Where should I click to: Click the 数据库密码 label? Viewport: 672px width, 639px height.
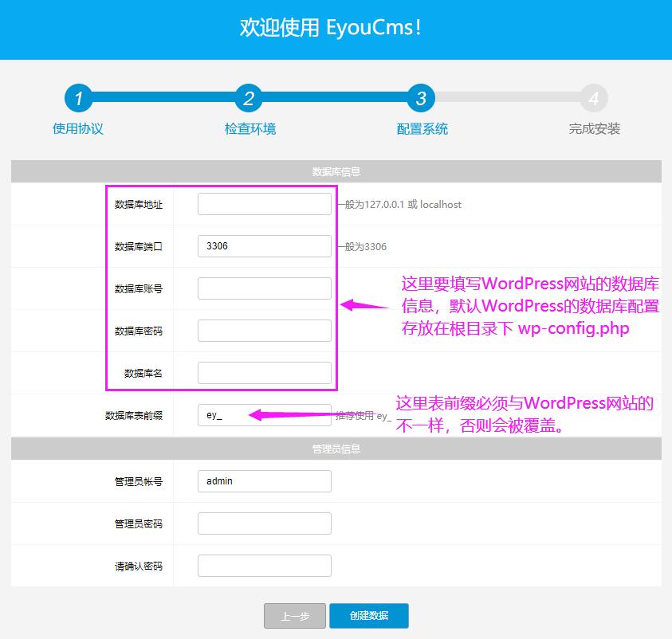tap(139, 331)
